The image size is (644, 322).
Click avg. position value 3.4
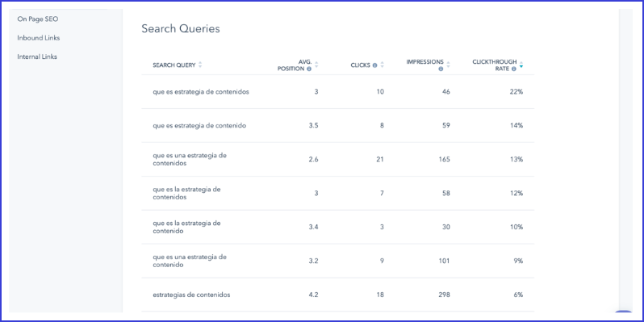coord(313,227)
